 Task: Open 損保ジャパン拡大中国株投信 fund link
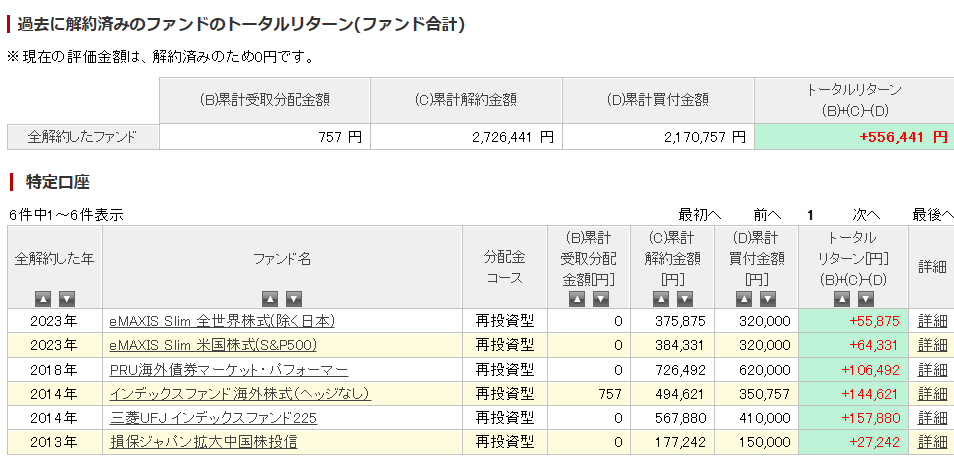point(203,441)
